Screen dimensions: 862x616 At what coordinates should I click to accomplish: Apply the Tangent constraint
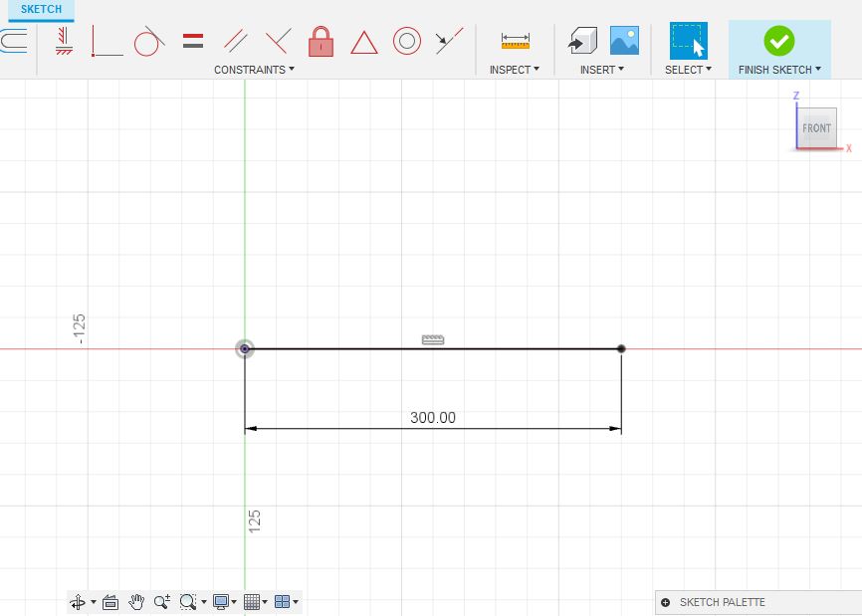149,41
